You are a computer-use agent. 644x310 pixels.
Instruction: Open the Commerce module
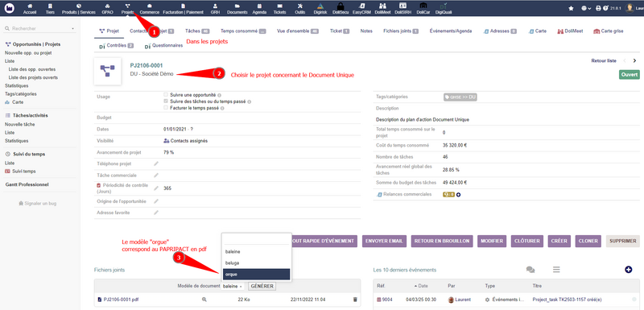(150, 9)
